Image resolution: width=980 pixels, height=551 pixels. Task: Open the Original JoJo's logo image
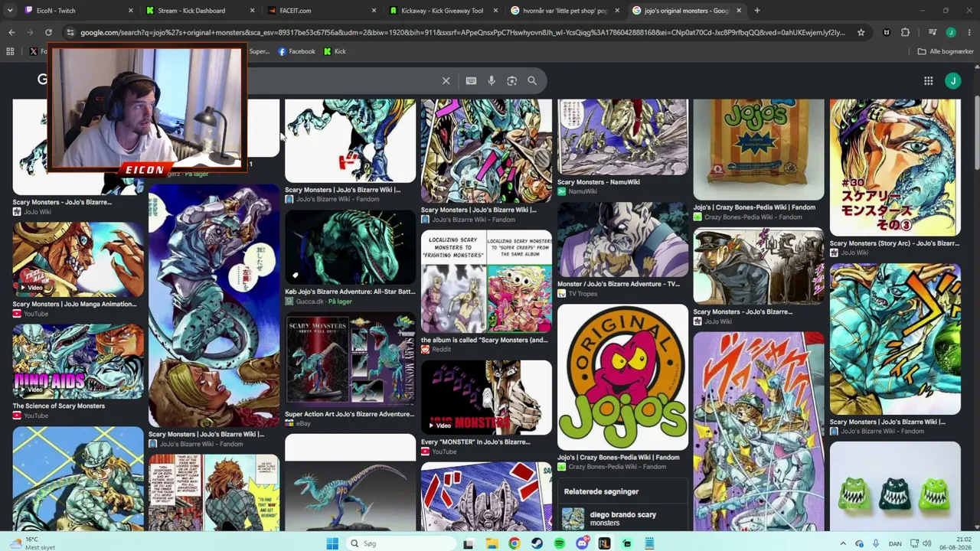pyautogui.click(x=622, y=377)
